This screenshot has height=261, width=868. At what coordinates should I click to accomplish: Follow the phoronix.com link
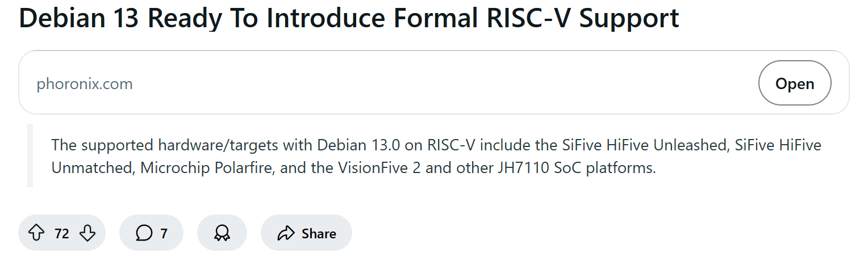point(85,84)
